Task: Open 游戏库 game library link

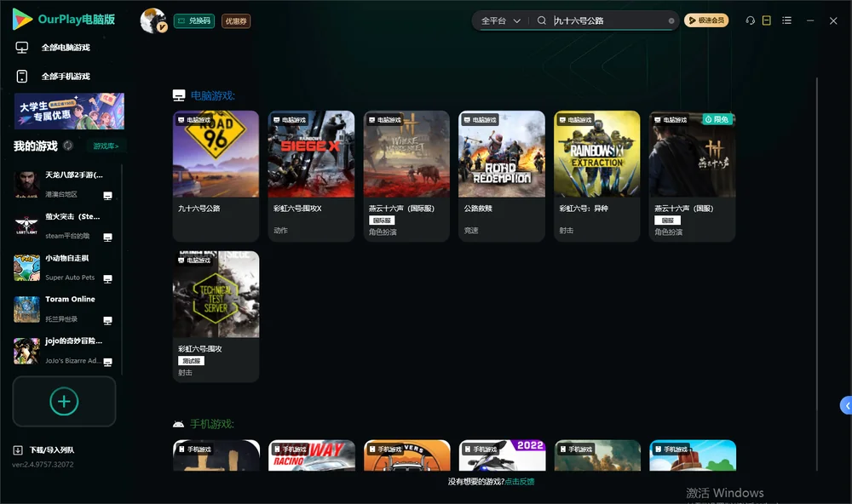Action: click(106, 146)
